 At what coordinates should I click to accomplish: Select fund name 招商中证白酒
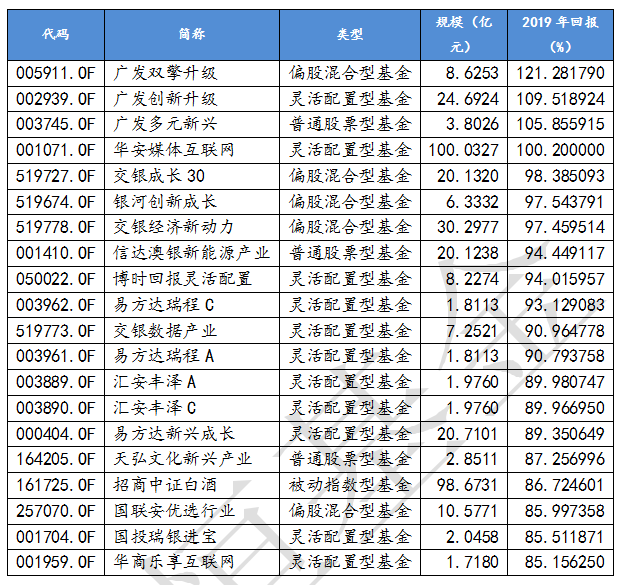pyautogui.click(x=165, y=485)
